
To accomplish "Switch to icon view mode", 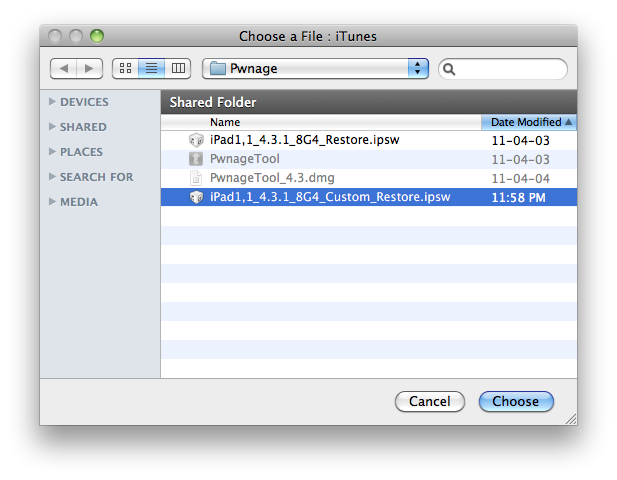I will pos(125,68).
